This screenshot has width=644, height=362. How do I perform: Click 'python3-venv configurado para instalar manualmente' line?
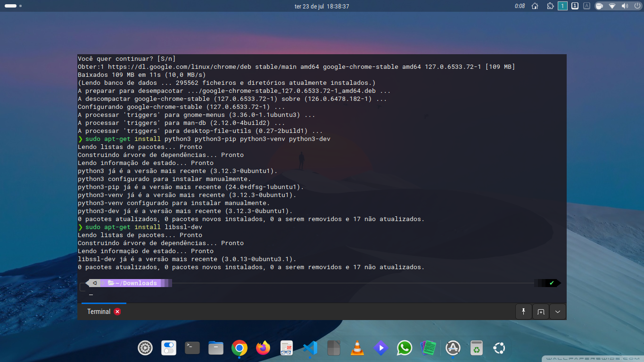click(x=174, y=203)
